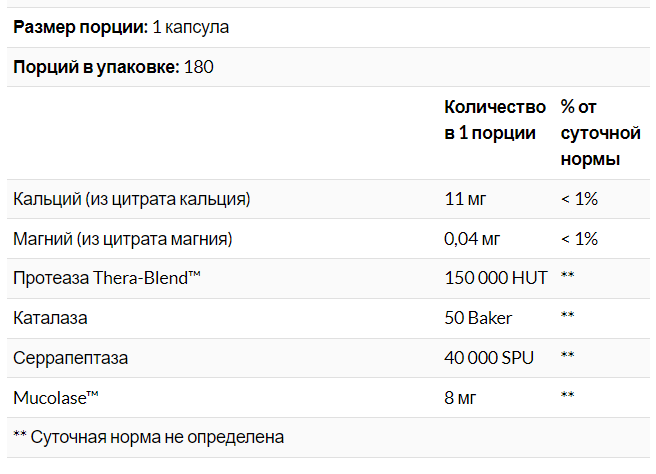The image size is (656, 474).
Task: Click the '% от суточной нормы' column header
Action: 598,133
